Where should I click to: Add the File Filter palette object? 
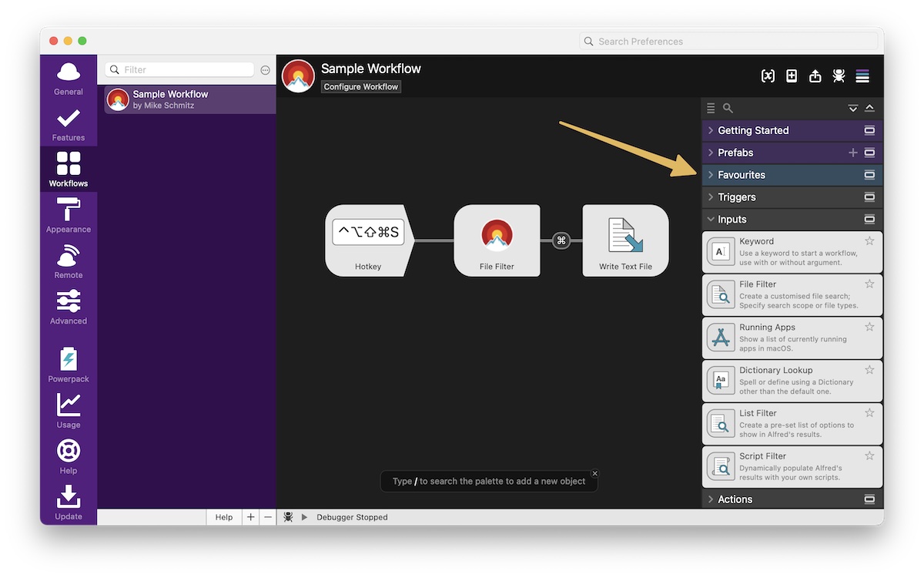(x=792, y=294)
